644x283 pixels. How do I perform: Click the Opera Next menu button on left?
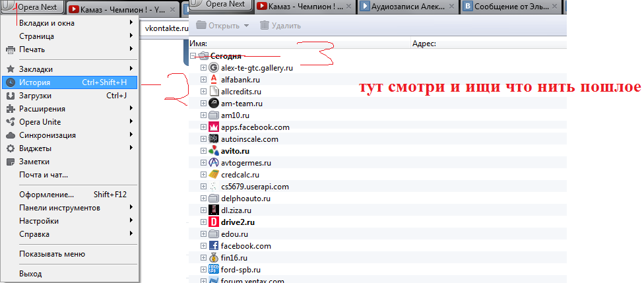33,7
